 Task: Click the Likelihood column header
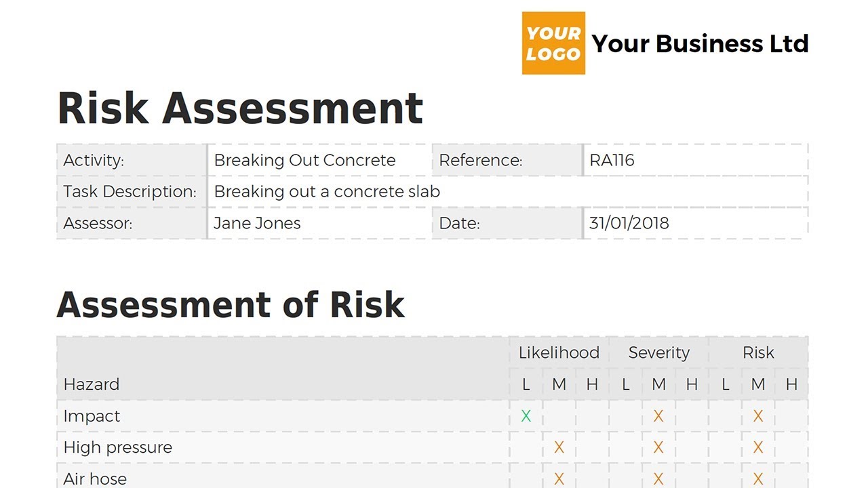[x=559, y=352]
